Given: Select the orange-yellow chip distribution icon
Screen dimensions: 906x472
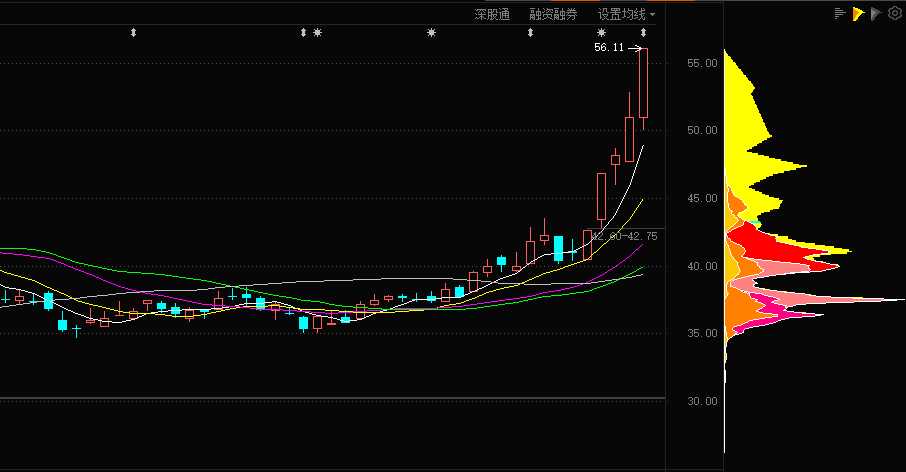Looking at the screenshot, I should pos(858,13).
